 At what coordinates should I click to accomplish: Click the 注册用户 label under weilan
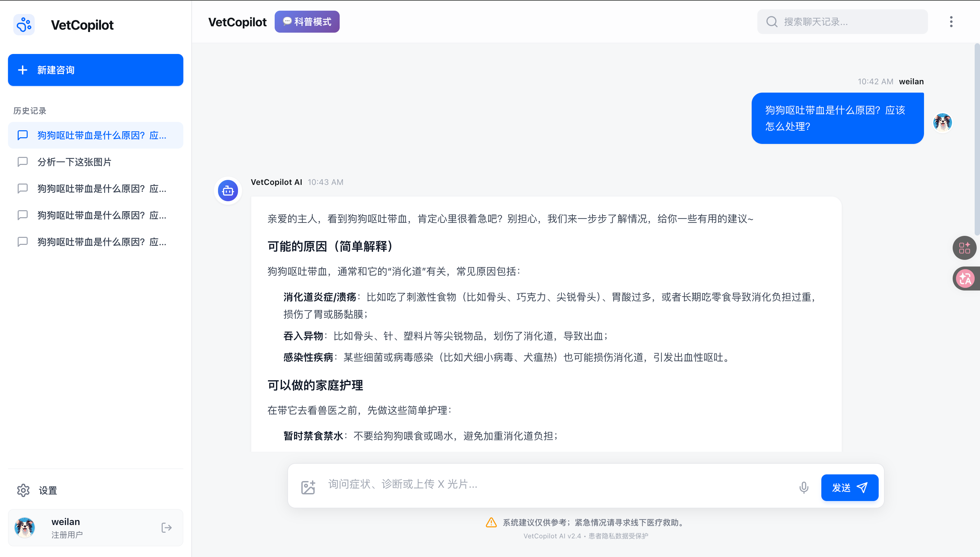[x=67, y=535]
